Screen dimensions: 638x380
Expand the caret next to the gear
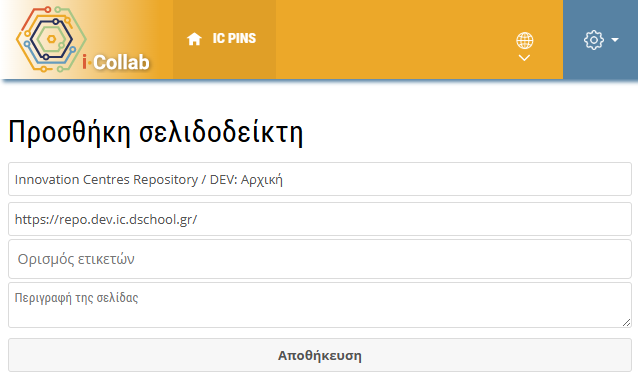(x=615, y=40)
